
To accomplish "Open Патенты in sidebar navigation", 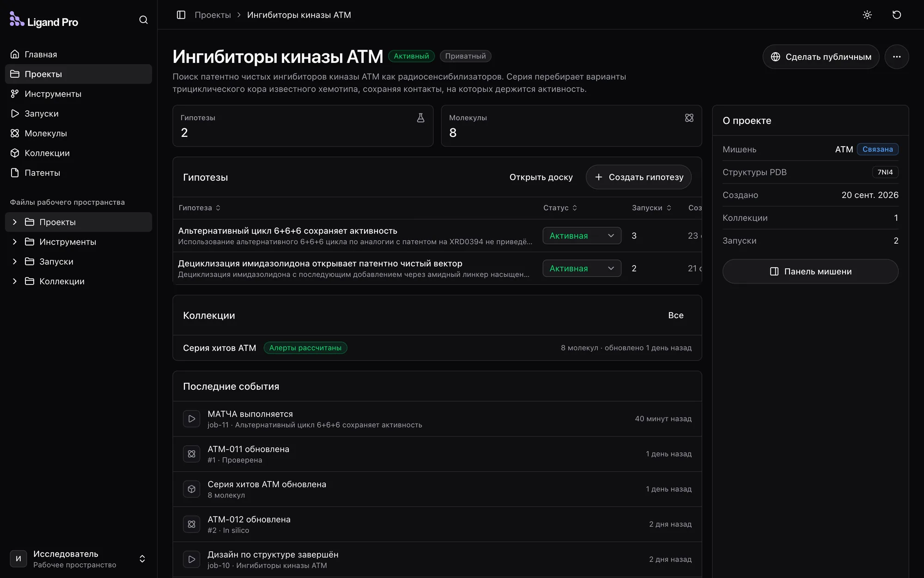I will click(79, 172).
